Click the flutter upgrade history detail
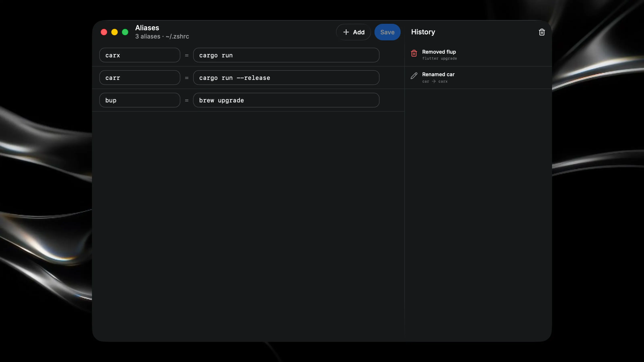This screenshot has height=362, width=644. coord(440,59)
